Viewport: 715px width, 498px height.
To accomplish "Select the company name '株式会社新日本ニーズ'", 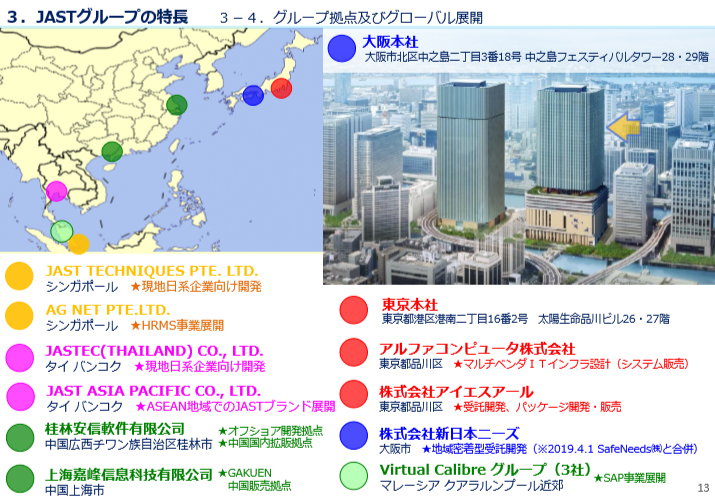I will tap(449, 433).
